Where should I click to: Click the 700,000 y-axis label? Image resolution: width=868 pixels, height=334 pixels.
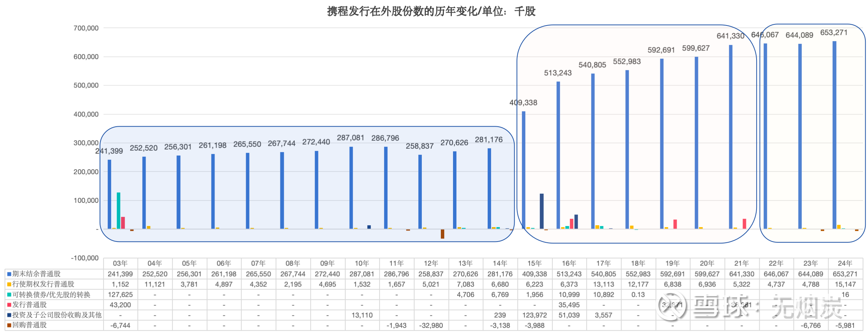coord(86,28)
